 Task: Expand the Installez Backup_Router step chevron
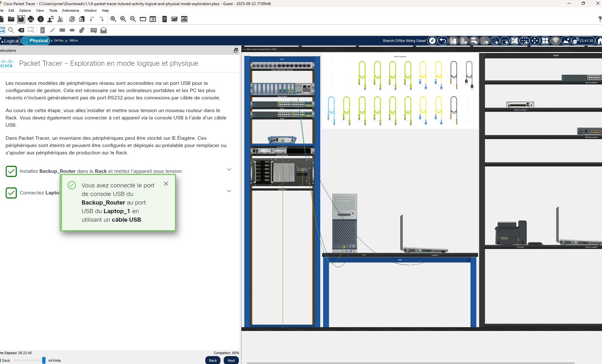click(229, 169)
